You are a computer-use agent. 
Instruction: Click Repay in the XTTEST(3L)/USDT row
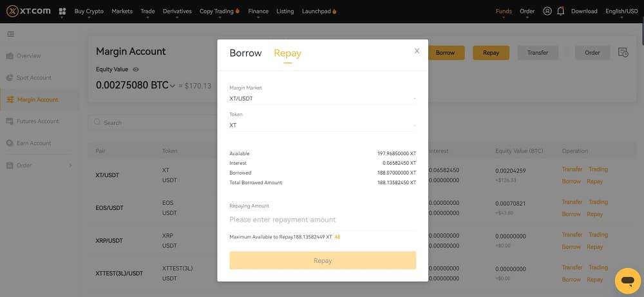point(594,280)
